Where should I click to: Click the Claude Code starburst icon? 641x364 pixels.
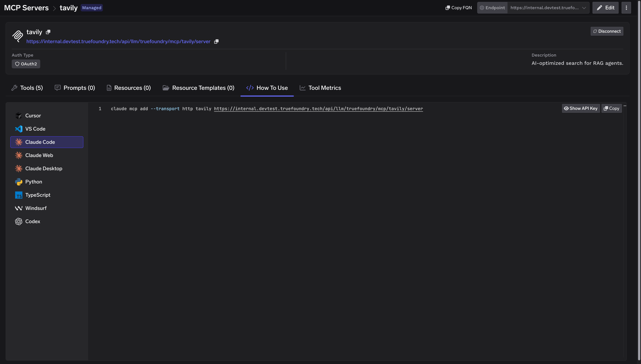[19, 142]
